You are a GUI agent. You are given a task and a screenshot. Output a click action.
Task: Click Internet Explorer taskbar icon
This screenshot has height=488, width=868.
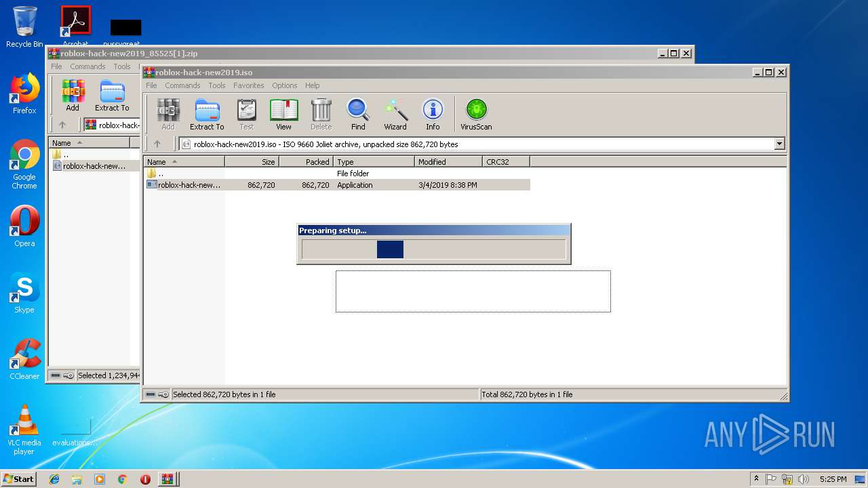click(54, 479)
